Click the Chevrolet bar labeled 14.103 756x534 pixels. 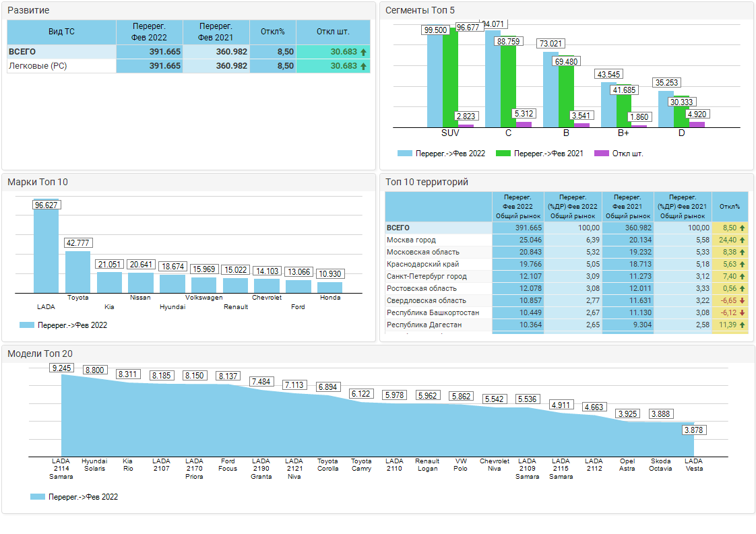point(267,286)
